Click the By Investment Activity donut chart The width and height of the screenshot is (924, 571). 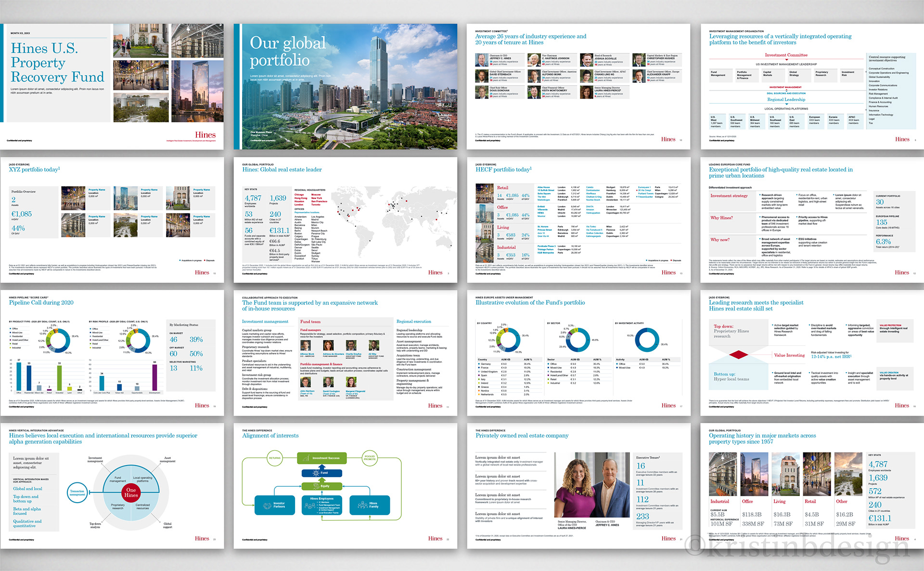tap(647, 340)
